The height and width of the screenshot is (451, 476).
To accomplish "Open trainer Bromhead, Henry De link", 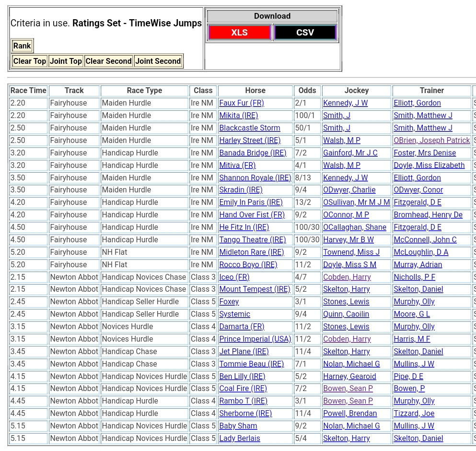I will click(x=428, y=215).
